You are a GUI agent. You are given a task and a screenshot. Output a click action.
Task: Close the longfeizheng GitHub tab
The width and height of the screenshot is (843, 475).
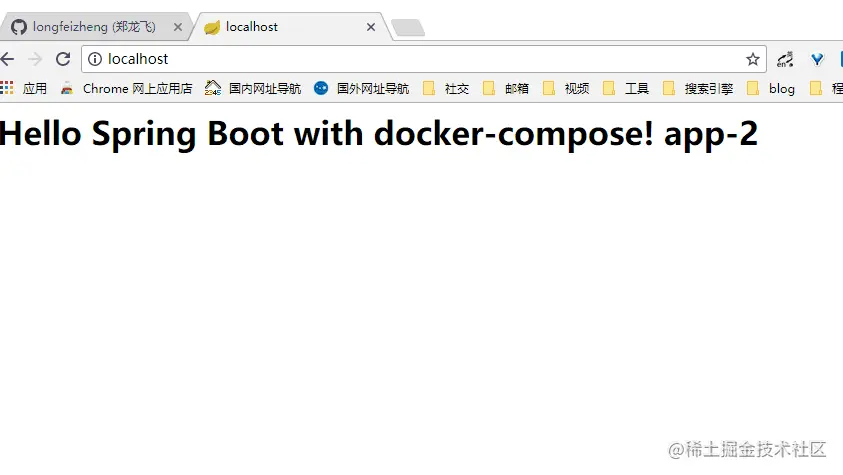pyautogui.click(x=177, y=27)
